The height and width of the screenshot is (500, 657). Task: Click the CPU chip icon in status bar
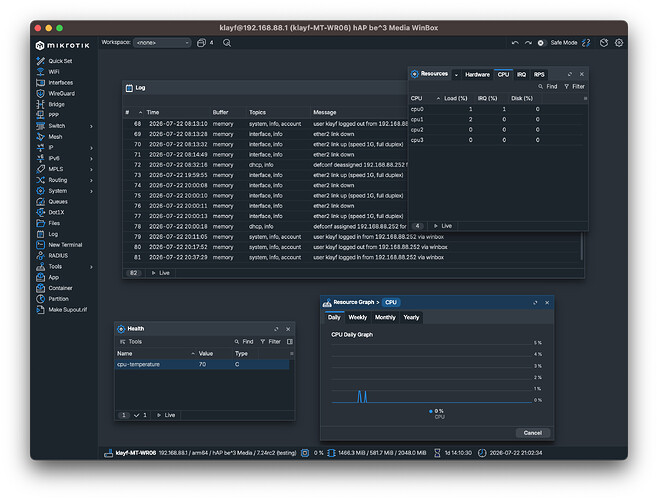pos(305,453)
